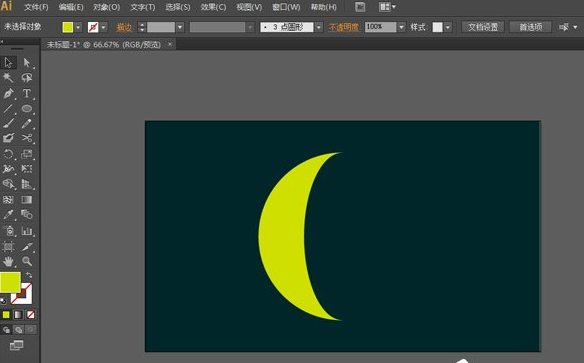Choose the Hand tool
The width and height of the screenshot is (584, 363).
[x=8, y=261]
